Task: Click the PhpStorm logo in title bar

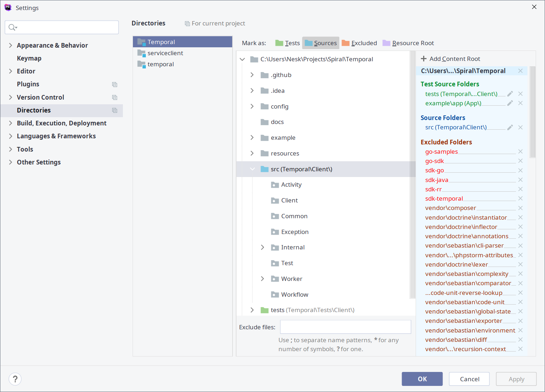Action: click(x=8, y=8)
